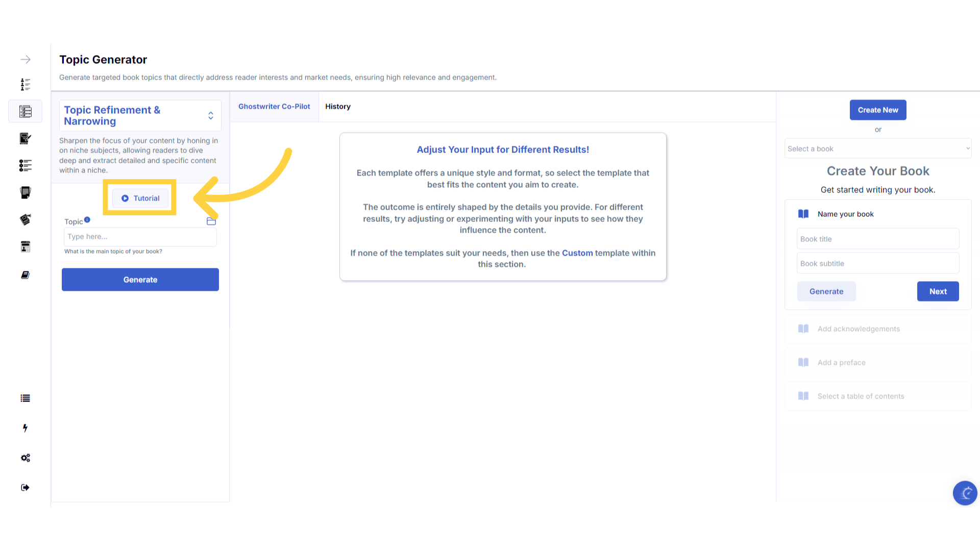Open the folder icon above topic field
Viewport: 980px width, 551px height.
211,221
